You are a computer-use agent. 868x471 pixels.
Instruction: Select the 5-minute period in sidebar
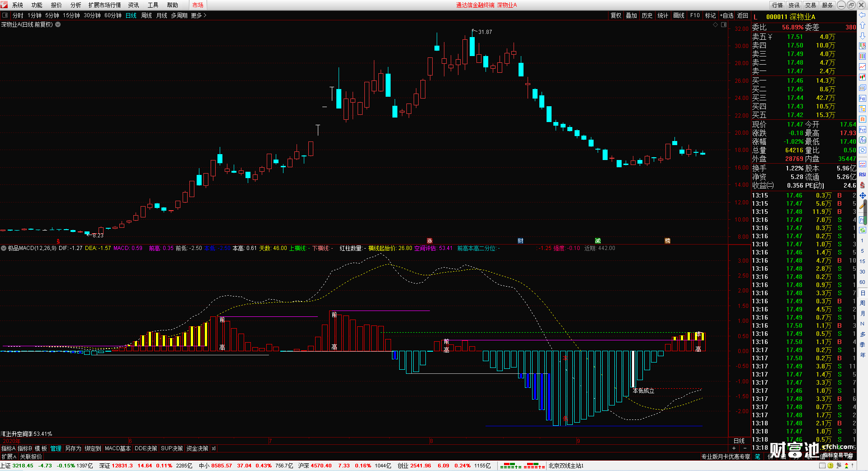[x=862, y=251]
